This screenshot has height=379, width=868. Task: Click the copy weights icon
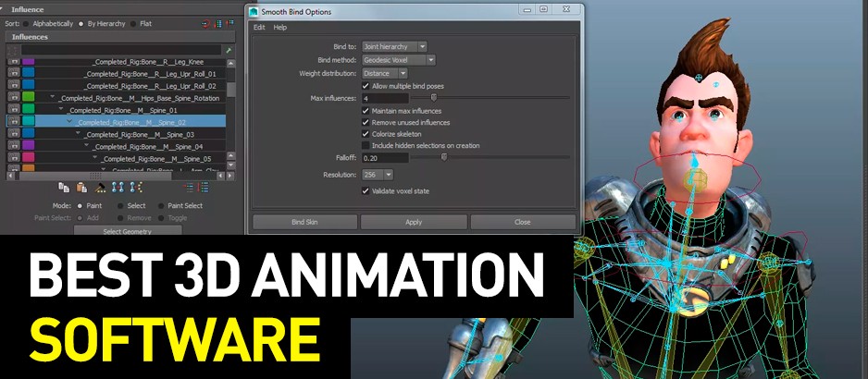coord(64,188)
